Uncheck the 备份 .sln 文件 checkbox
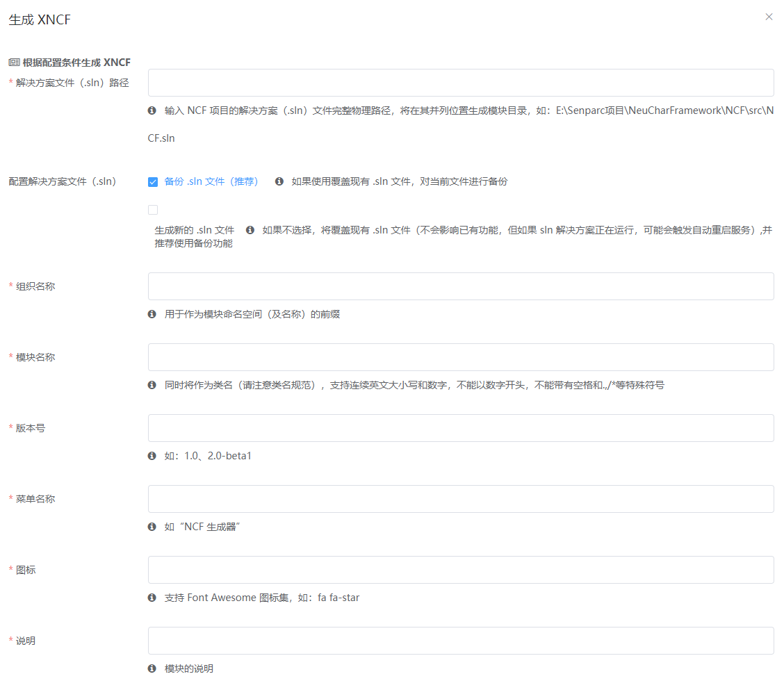784x681 pixels. [153, 182]
